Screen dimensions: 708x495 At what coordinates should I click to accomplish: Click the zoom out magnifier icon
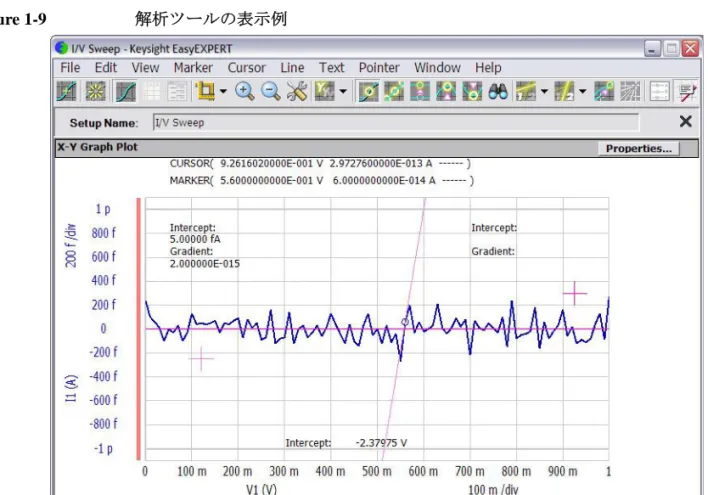click(x=270, y=91)
